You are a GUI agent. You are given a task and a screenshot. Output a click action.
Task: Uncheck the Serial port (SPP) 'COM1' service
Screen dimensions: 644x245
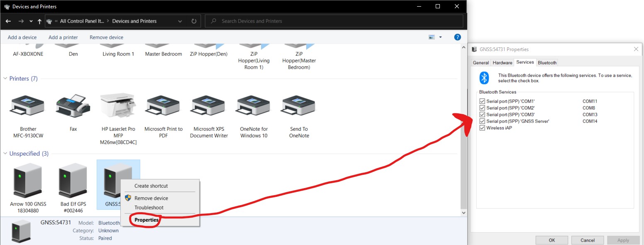(482, 101)
